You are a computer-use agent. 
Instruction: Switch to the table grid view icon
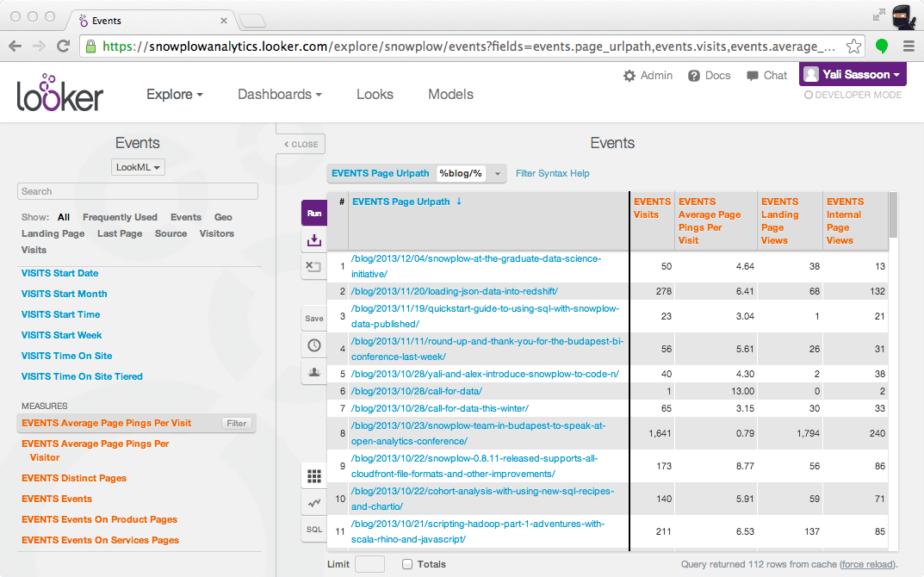pyautogui.click(x=314, y=475)
